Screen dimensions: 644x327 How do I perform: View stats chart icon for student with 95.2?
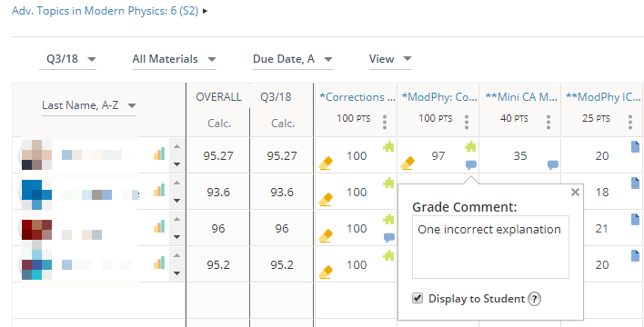pos(159,263)
